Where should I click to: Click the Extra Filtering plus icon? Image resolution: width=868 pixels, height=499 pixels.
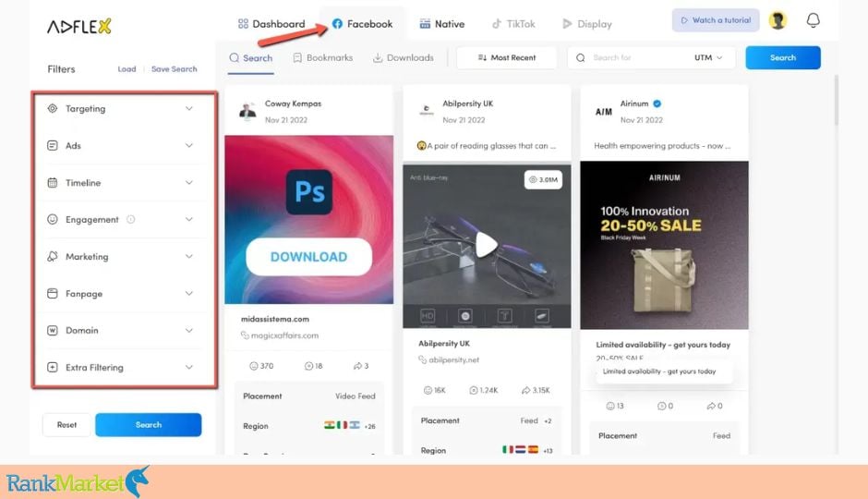coord(52,367)
